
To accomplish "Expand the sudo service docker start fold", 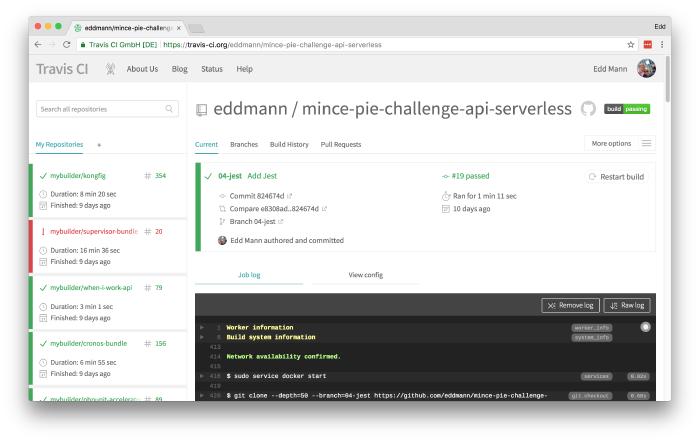I will pos(202,376).
